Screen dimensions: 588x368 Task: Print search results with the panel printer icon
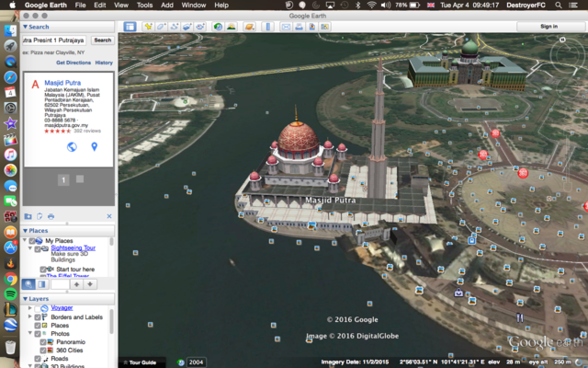tap(51, 216)
